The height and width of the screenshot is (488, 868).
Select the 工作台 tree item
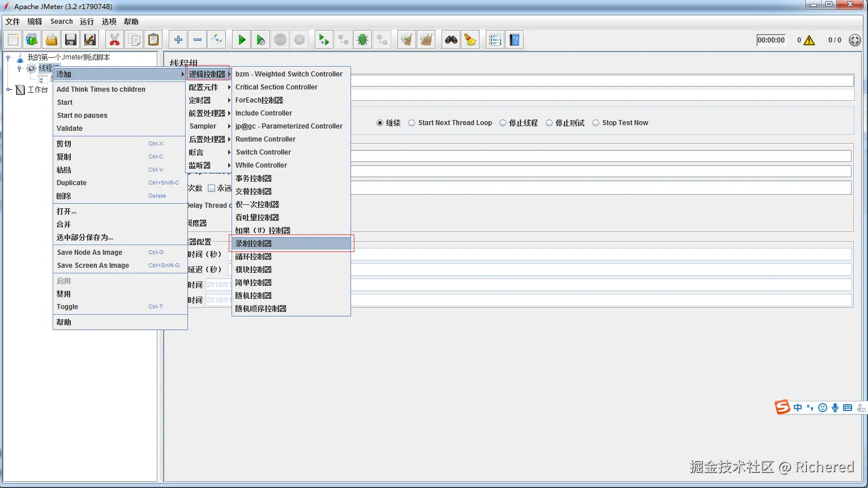click(x=38, y=89)
